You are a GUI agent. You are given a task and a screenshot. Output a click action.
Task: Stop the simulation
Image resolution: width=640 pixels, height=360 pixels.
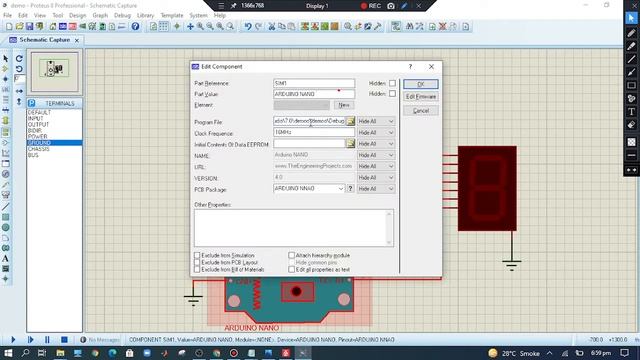click(x=64, y=340)
